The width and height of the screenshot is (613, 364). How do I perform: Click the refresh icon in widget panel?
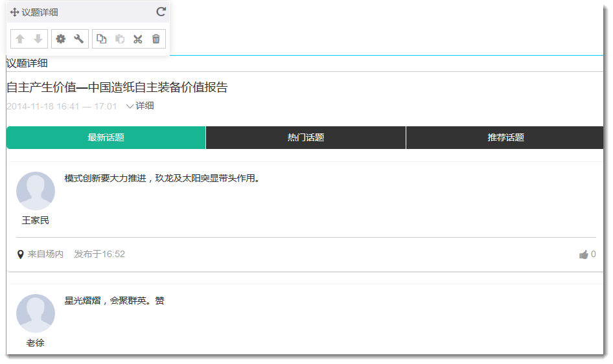pos(161,12)
